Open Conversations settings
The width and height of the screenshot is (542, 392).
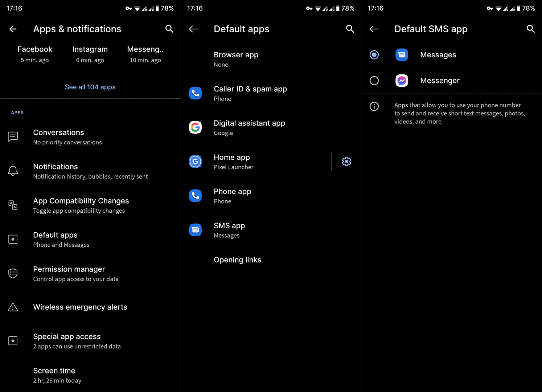(x=90, y=137)
